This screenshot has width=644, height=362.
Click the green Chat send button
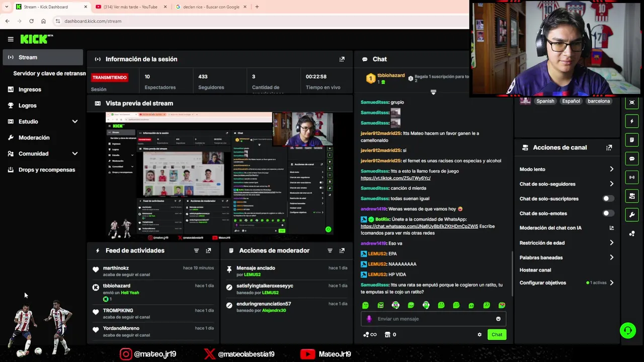(497, 334)
